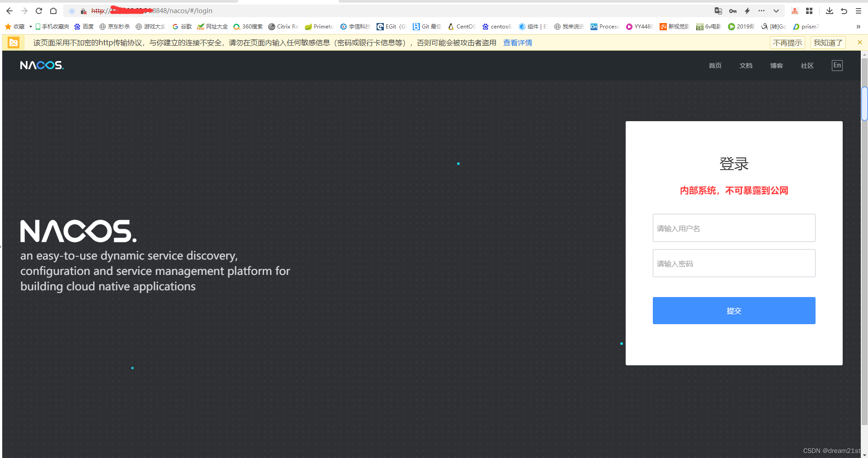Close the security warning bar
The image size is (868, 458).
click(x=860, y=42)
